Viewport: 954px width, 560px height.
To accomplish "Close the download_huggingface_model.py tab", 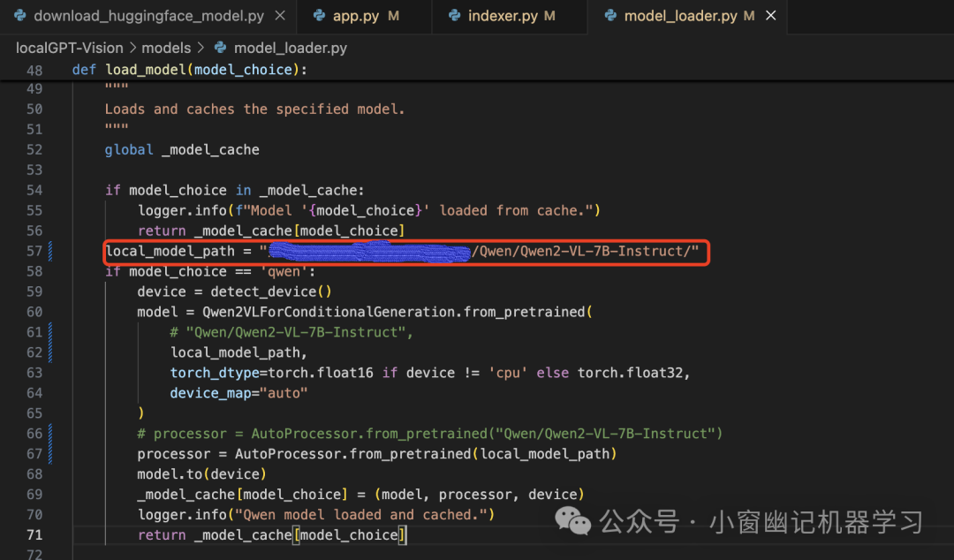I will [280, 16].
